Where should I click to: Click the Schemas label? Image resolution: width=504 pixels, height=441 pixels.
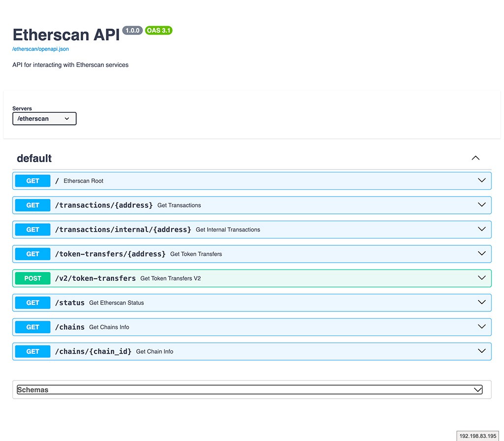pyautogui.click(x=33, y=390)
